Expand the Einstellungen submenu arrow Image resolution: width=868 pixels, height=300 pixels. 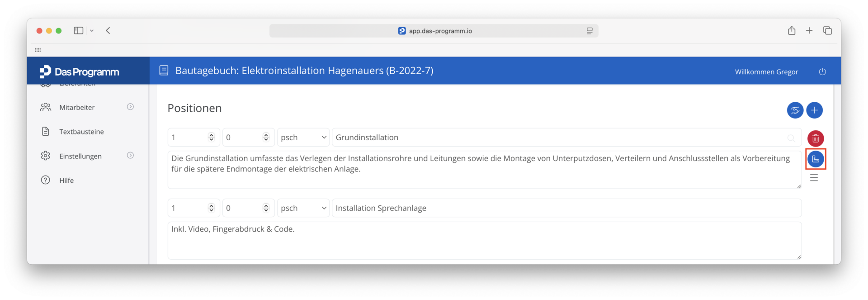[130, 155]
